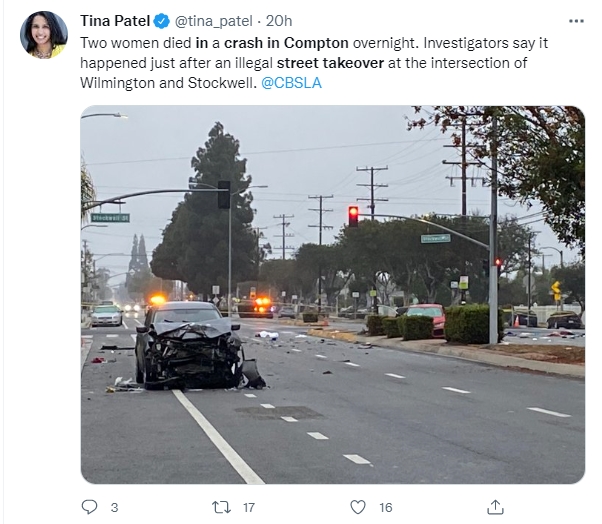Click the reply speech bubble icon

point(89,507)
